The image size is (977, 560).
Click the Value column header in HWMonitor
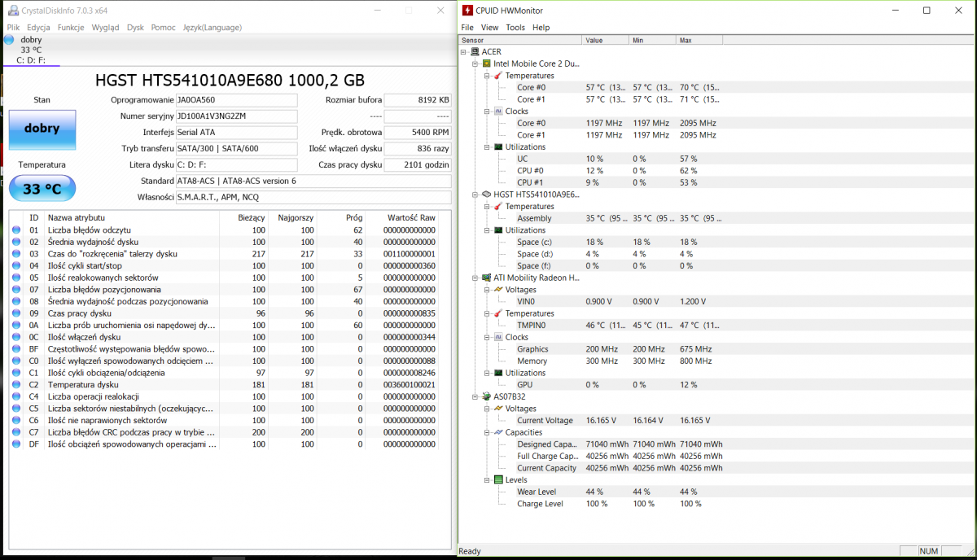[606, 40]
